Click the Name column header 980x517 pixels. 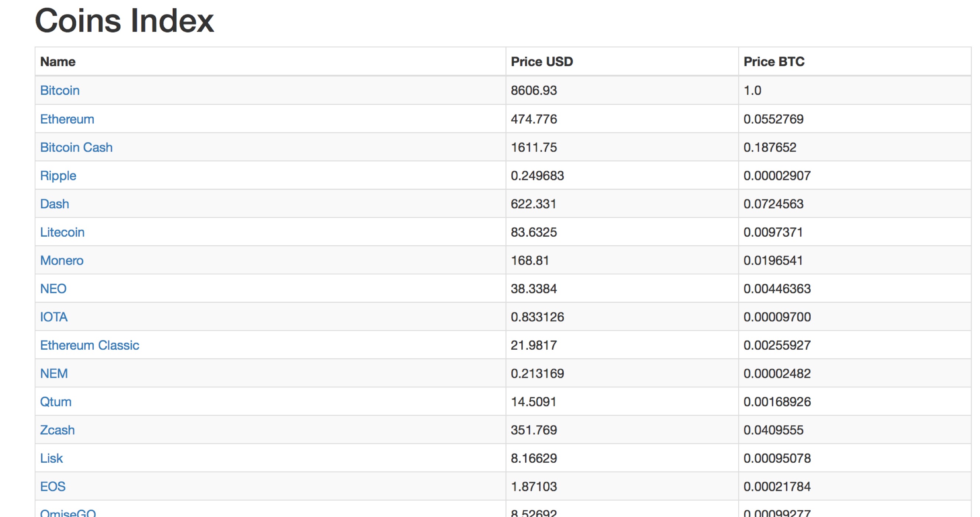click(x=58, y=62)
